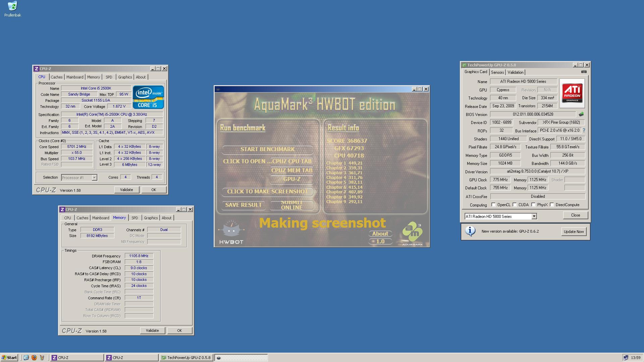
Task: Click the system tray display icon
Action: pos(626,358)
